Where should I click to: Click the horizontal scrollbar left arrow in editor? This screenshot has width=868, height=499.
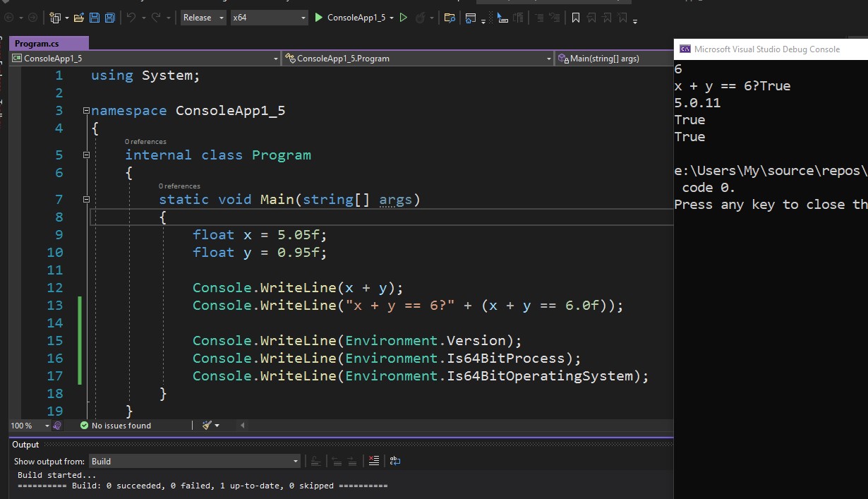click(243, 426)
